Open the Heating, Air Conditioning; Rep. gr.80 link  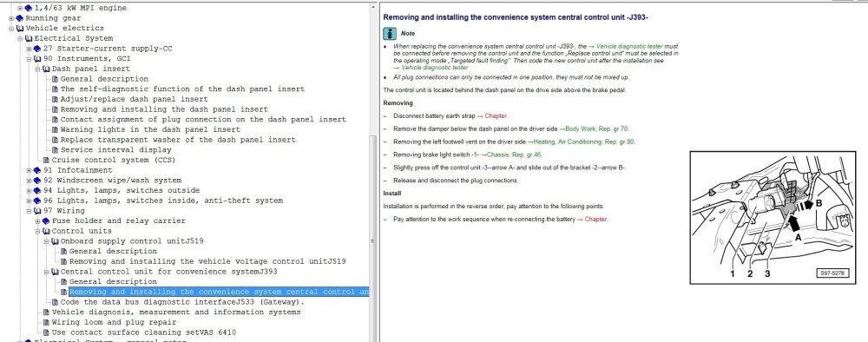point(584,141)
